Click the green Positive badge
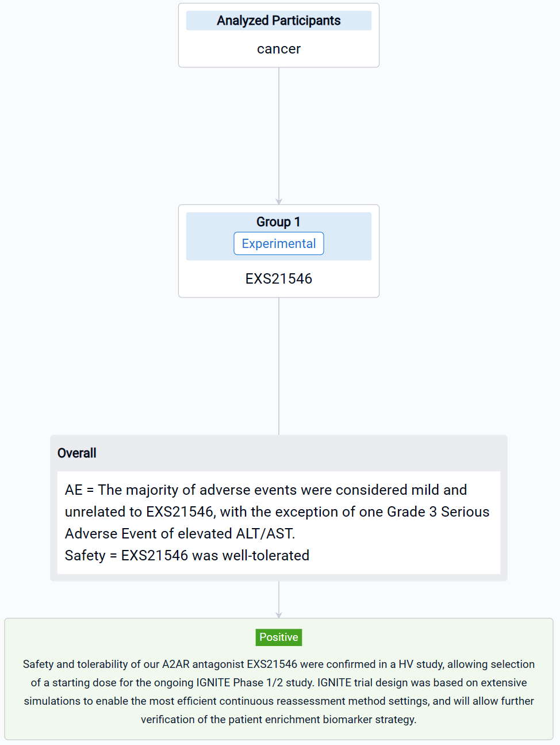 [278, 637]
